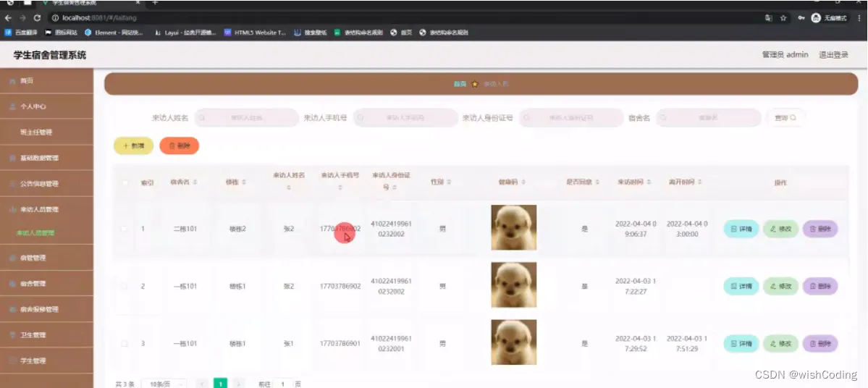This screenshot has height=388, width=868.
Task: Open the translate page icon in address bar
Action: [768, 17]
